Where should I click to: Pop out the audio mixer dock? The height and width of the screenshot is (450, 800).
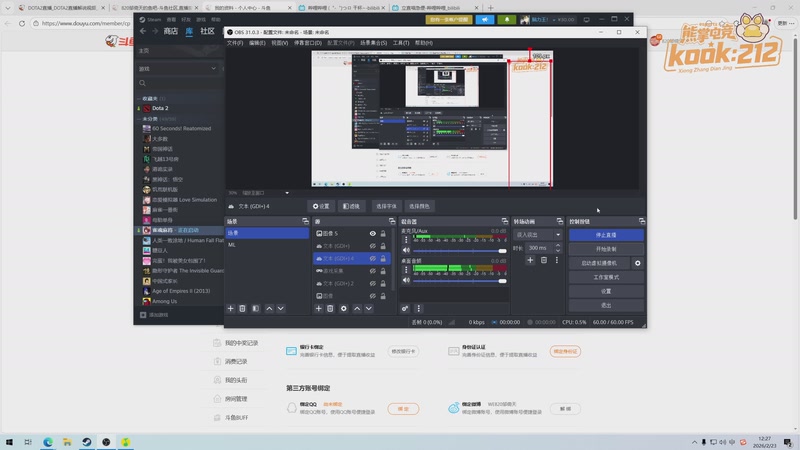[505, 221]
